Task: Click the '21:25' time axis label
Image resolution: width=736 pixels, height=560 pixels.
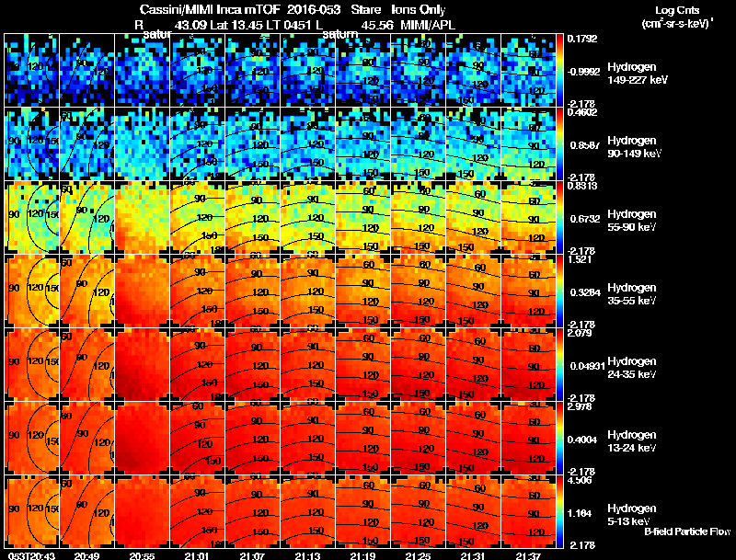Action: click(419, 555)
